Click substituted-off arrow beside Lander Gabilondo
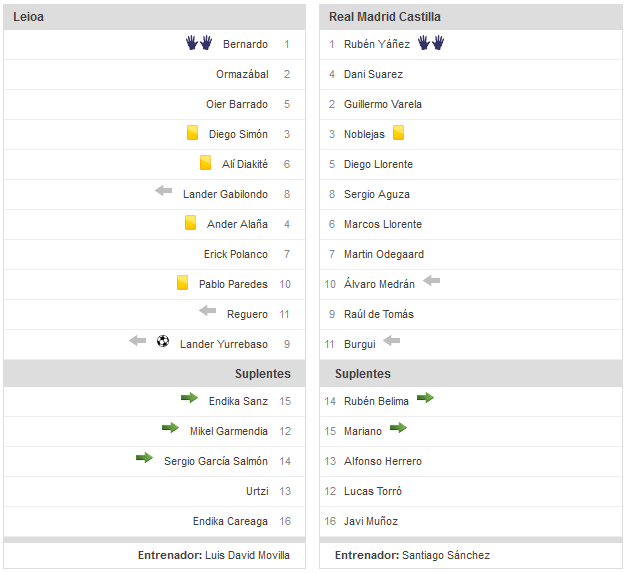Image resolution: width=626 pixels, height=573 pixels. tap(164, 190)
